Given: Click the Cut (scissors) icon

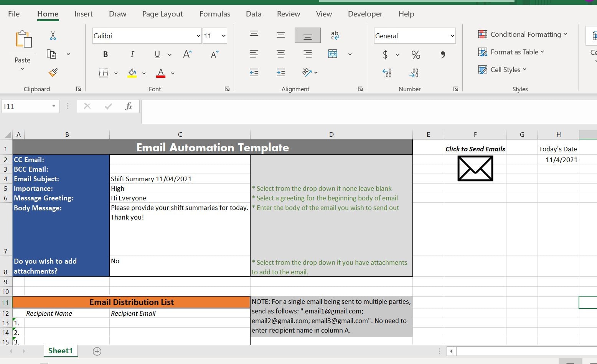Looking at the screenshot, I should 53,36.
